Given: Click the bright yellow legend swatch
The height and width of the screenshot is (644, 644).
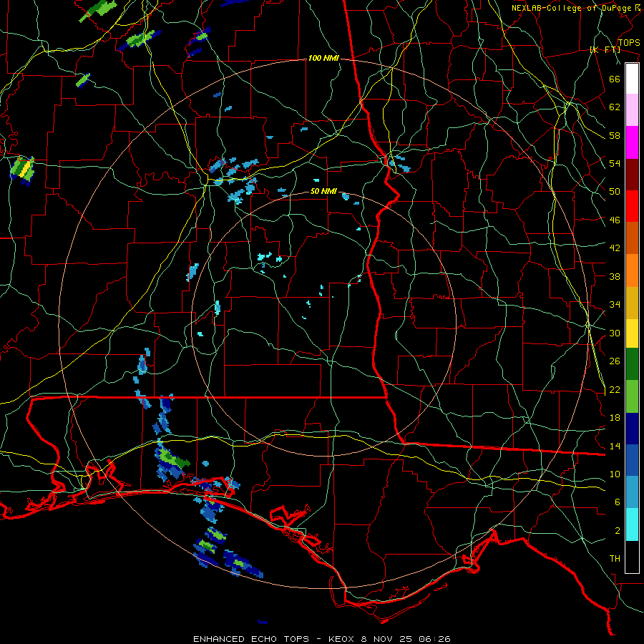Looking at the screenshot, I should [632, 333].
